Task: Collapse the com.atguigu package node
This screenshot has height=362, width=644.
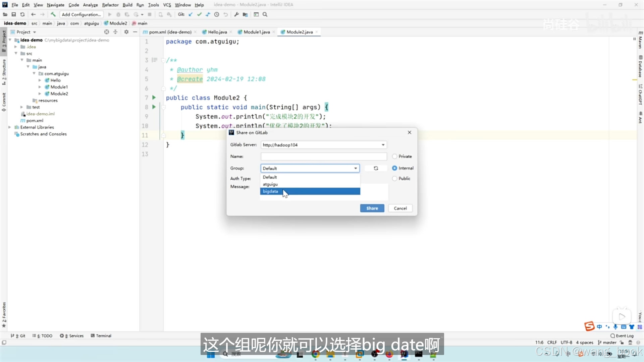Action: click(x=34, y=73)
